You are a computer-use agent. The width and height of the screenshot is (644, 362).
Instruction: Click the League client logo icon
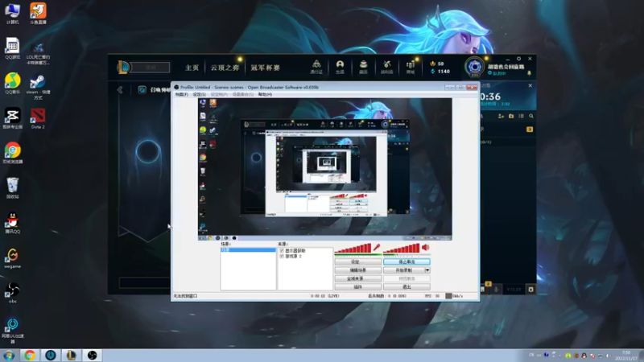click(x=123, y=67)
